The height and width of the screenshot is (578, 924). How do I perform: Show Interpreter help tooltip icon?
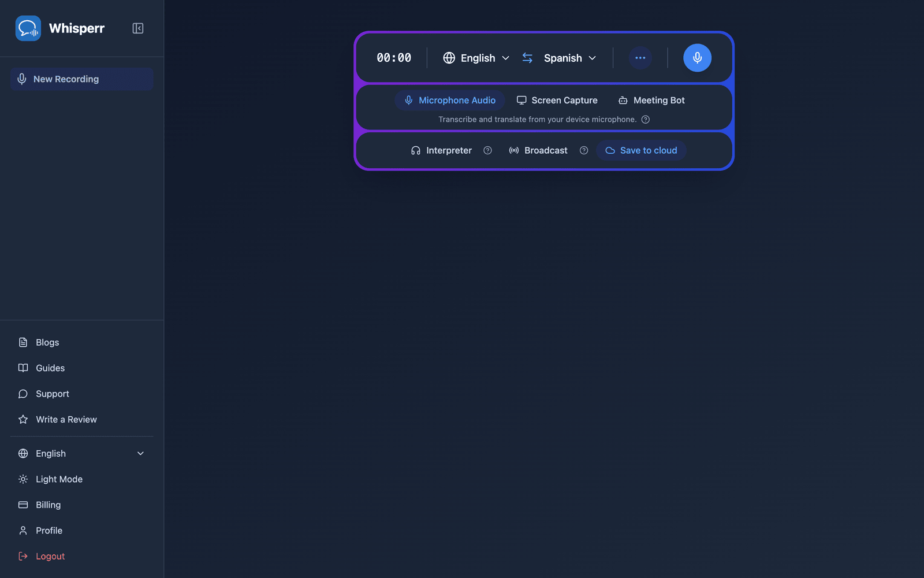point(487,150)
